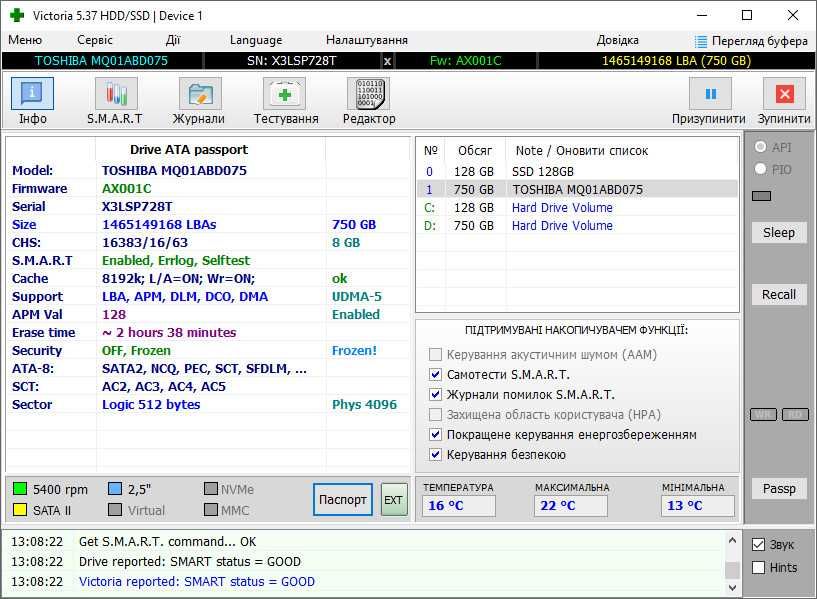
Task: Open the Дії menu
Action: tap(172, 40)
